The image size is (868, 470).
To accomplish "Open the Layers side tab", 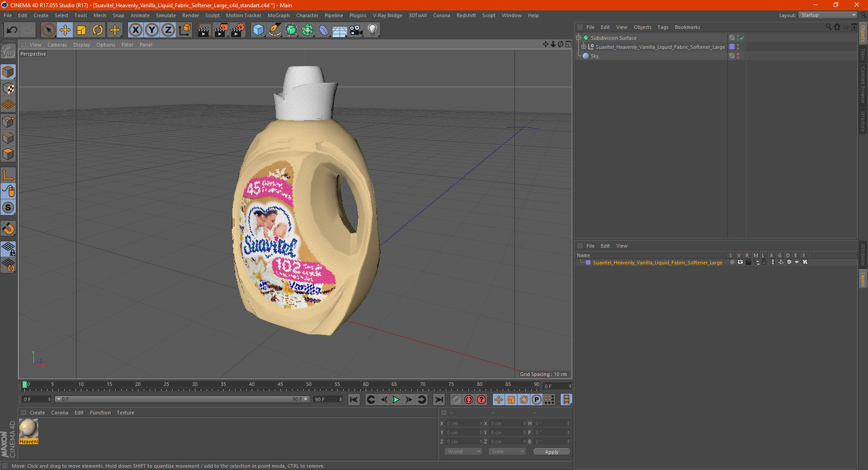I will pos(863,279).
